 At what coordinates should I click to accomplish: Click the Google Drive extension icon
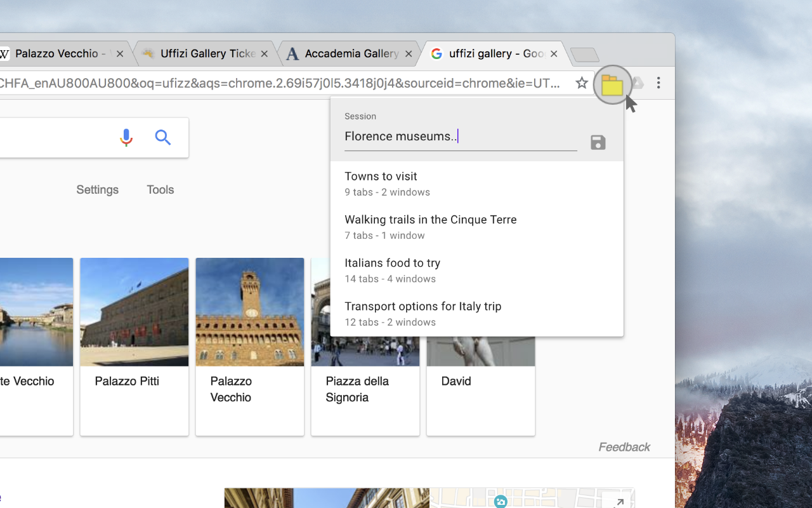click(x=638, y=83)
